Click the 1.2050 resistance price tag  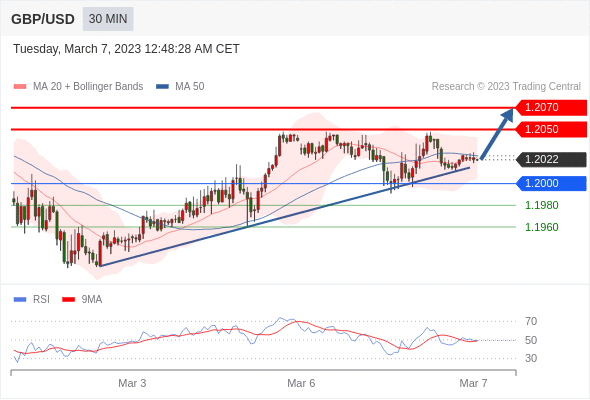(x=551, y=129)
